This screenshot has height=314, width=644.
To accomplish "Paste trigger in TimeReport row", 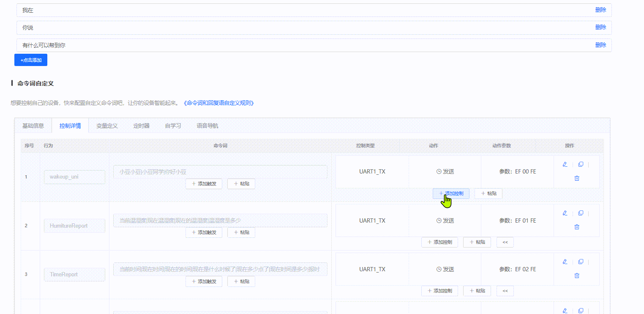I will (x=241, y=281).
